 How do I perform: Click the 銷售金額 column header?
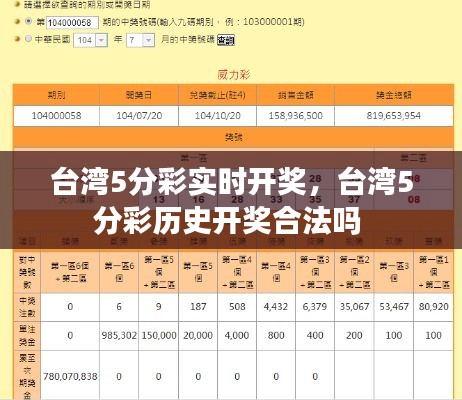[295, 95]
